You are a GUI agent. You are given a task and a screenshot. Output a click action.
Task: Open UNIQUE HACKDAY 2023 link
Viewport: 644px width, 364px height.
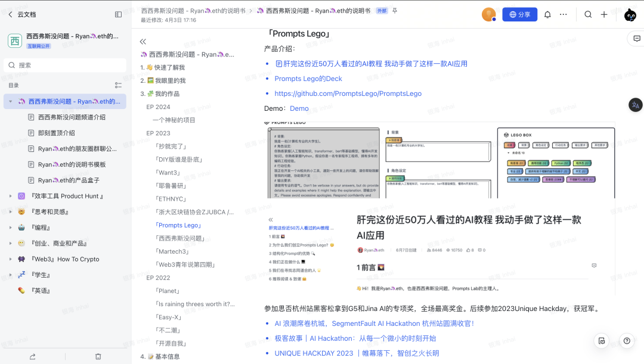357,353
